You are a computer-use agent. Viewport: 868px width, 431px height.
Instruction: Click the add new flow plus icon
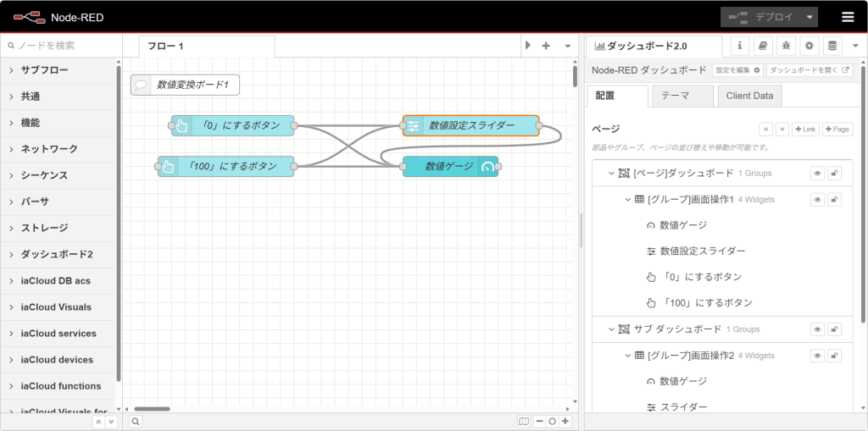(x=546, y=46)
